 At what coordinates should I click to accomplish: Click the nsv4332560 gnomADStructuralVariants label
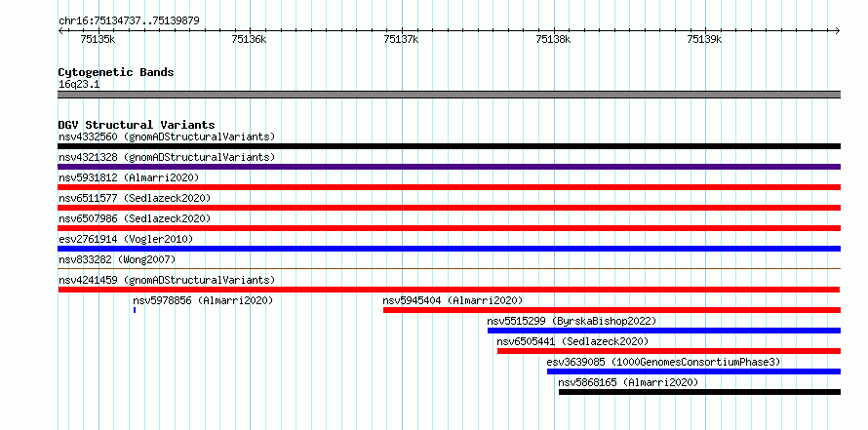coord(167,137)
